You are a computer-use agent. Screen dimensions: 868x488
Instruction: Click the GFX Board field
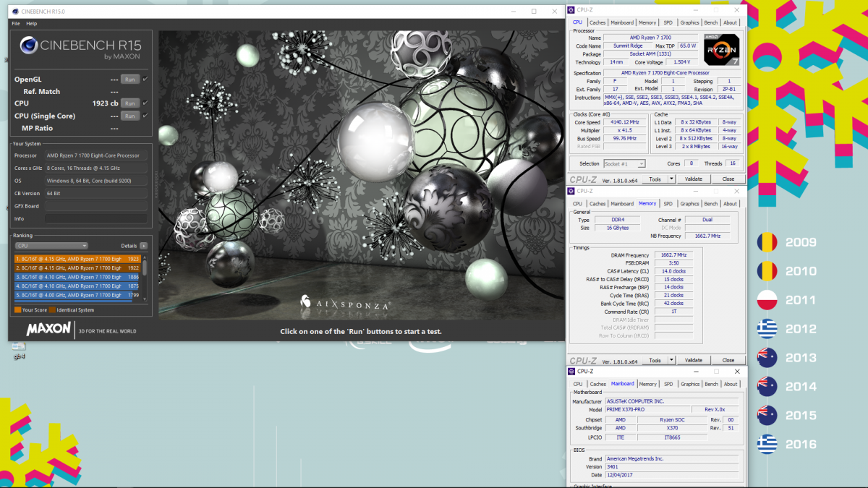point(96,206)
